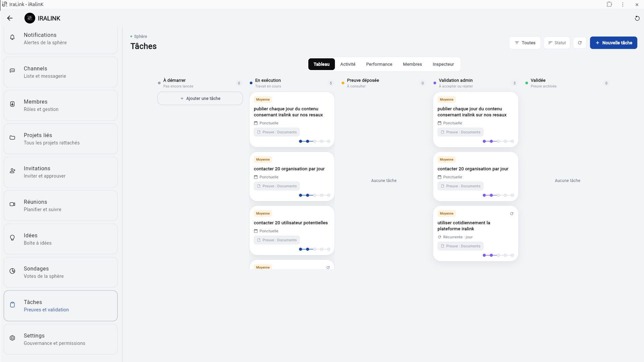Open Projets liés in the sidebar

[x=61, y=139]
